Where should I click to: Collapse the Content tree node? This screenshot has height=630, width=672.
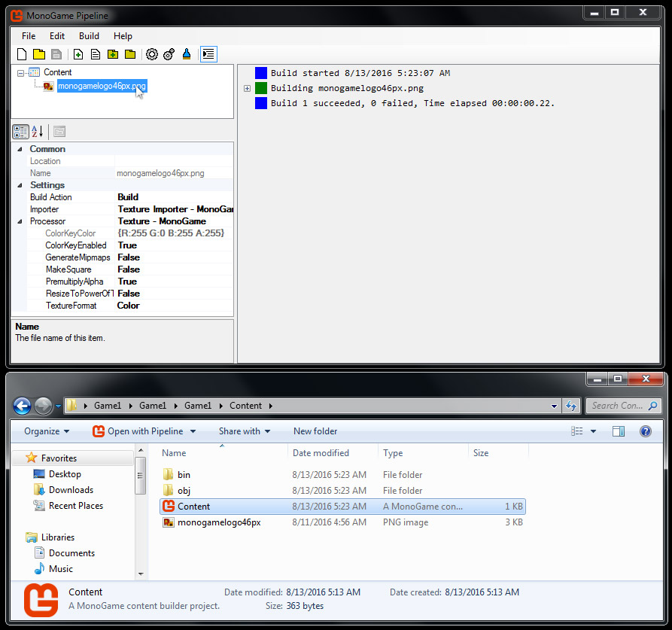[x=20, y=73]
